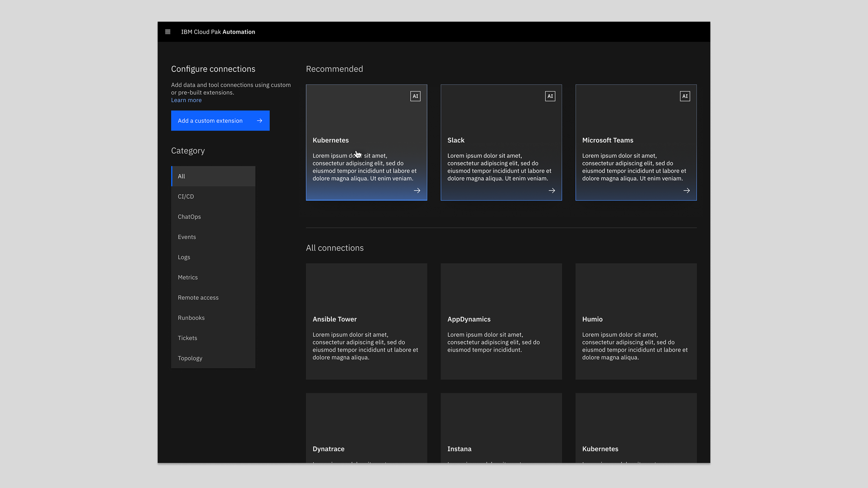The image size is (868, 488).
Task: Open the Ansible Tower connection card
Action: point(366,321)
